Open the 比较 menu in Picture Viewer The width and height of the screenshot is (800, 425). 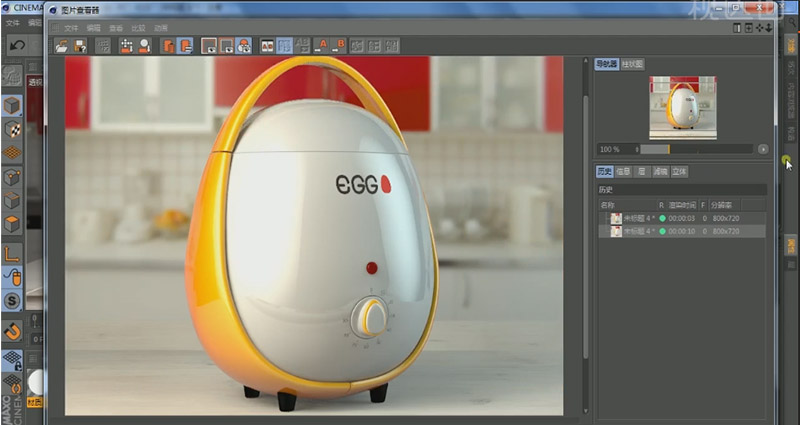(138, 28)
